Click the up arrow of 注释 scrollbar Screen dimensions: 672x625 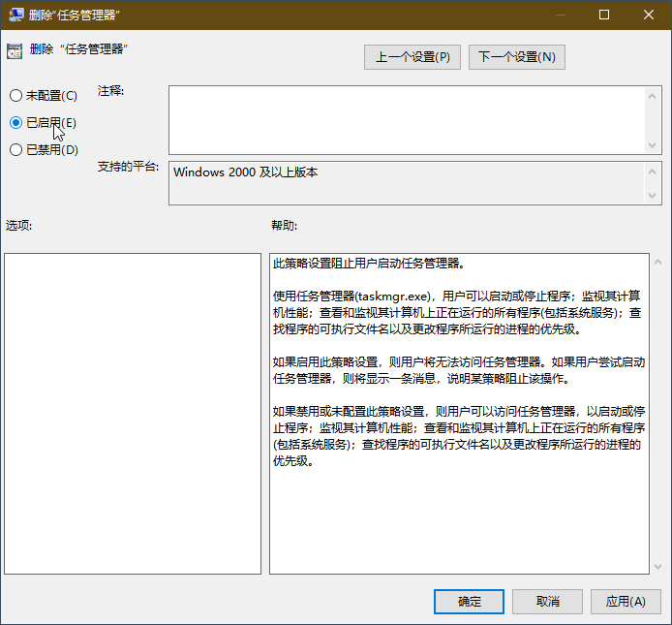click(653, 96)
